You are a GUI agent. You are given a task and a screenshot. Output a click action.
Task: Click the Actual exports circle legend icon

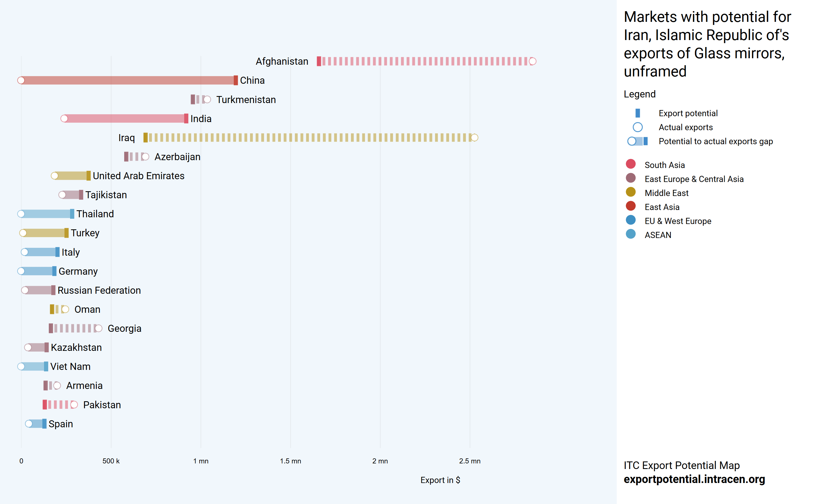pos(637,127)
